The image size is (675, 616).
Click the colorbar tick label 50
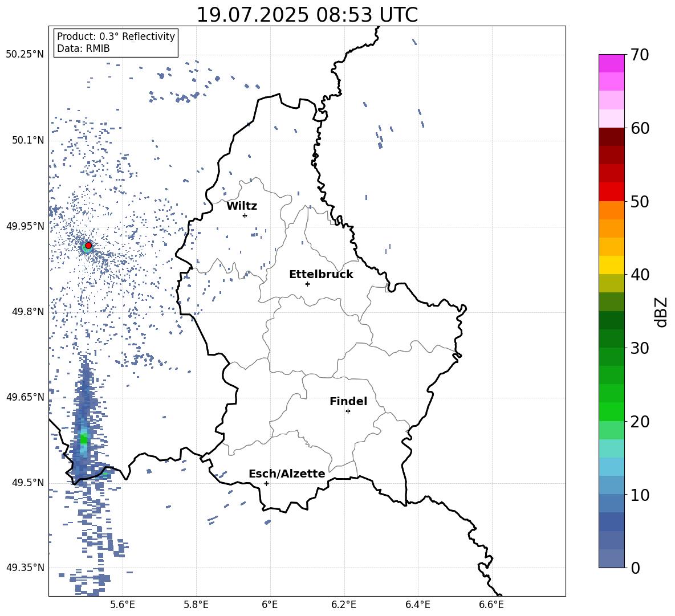640,202
